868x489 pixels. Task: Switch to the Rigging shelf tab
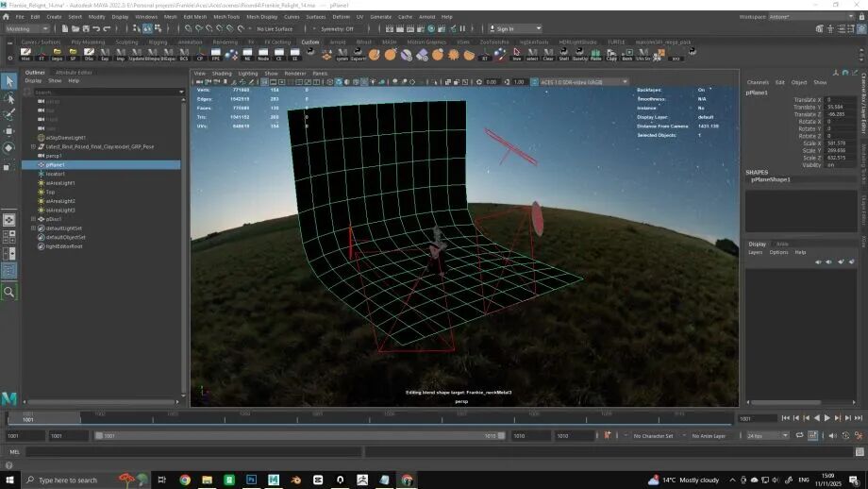click(x=157, y=42)
